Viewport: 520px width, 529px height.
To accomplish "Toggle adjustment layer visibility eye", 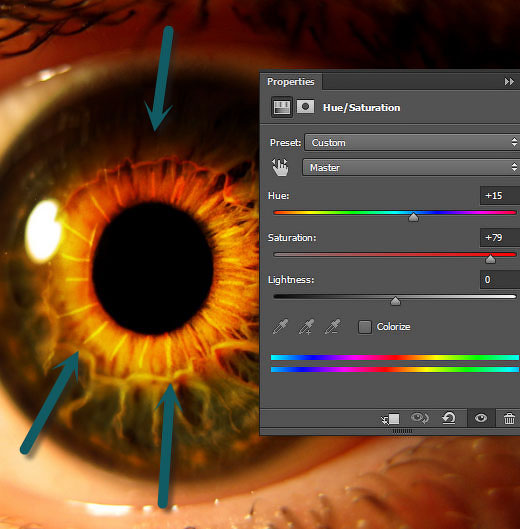I will [481, 418].
